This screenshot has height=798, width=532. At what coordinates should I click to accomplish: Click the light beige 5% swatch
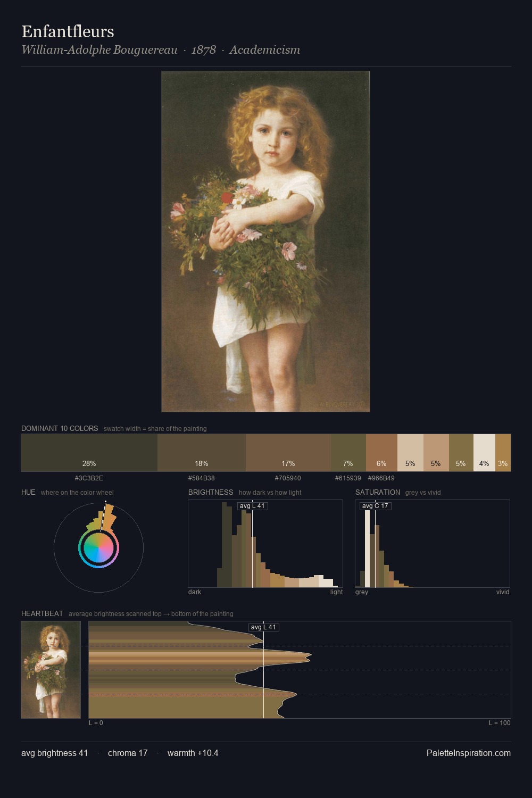coord(410,453)
